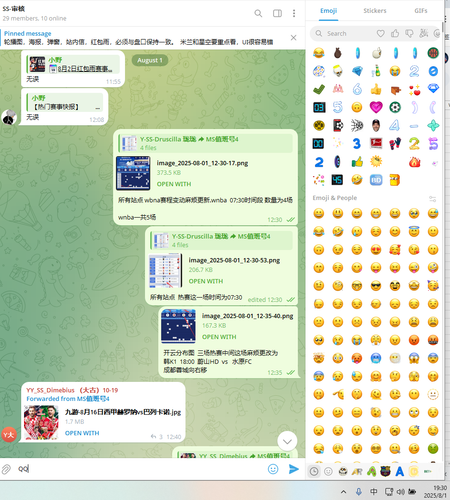Click OPEN WITH for image_2025-08-01_12-35-40.png
This screenshot has width=450, height=500.
click(x=219, y=337)
